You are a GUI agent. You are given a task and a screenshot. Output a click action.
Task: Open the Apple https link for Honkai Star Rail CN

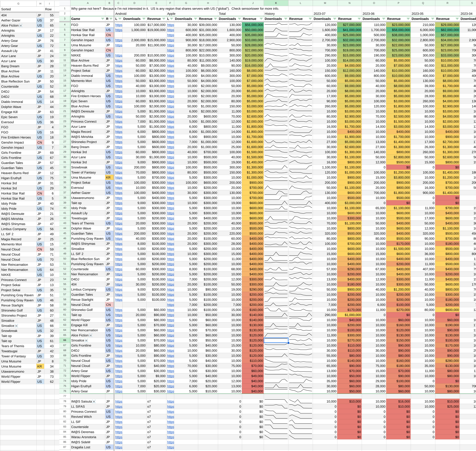(171, 35)
